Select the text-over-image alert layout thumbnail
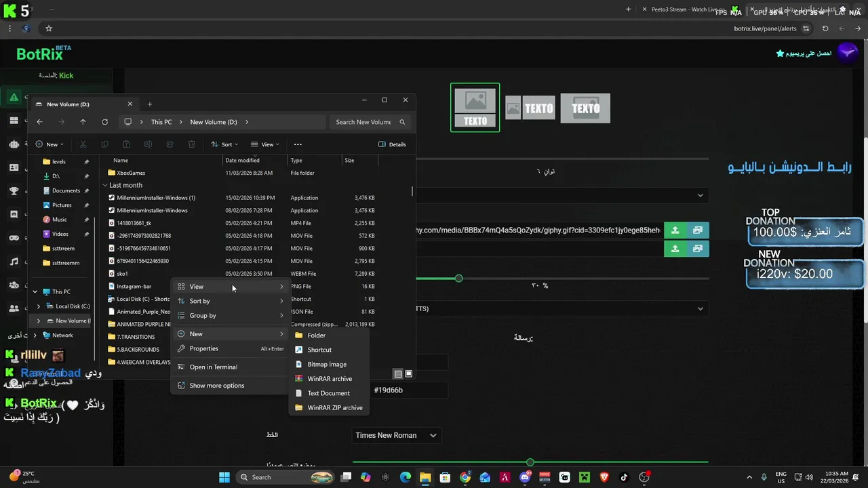The height and width of the screenshot is (488, 868). 585,108
